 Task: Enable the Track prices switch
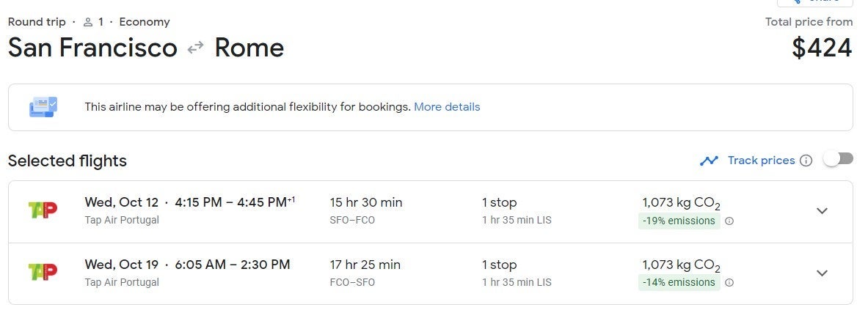pos(838,159)
